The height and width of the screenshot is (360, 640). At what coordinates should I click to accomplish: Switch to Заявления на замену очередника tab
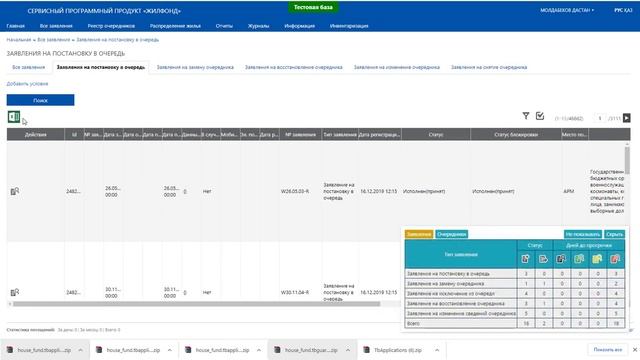[x=195, y=67]
